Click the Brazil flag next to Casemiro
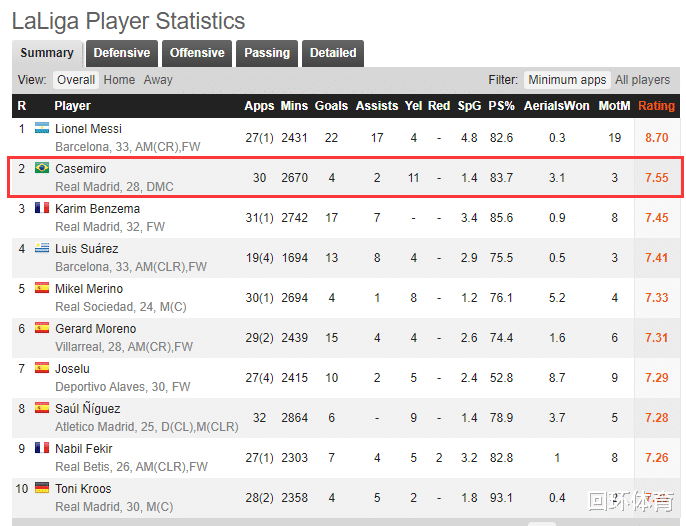Viewport: 686px width, 526px height. coord(42,168)
